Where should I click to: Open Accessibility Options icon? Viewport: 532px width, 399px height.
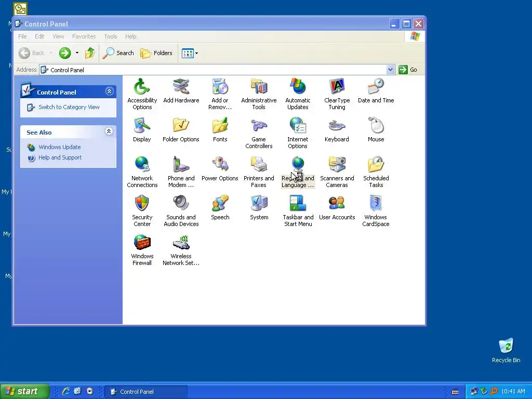pyautogui.click(x=142, y=94)
